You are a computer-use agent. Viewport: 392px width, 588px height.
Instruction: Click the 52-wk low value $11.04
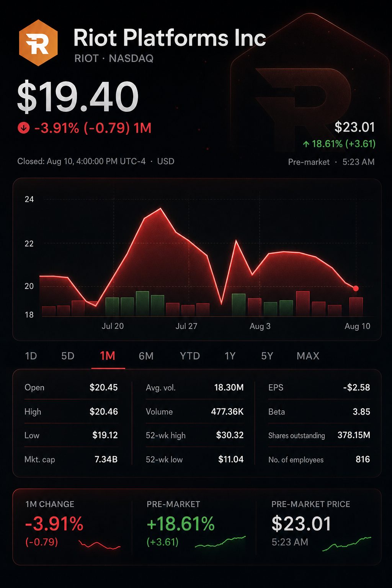point(231,459)
